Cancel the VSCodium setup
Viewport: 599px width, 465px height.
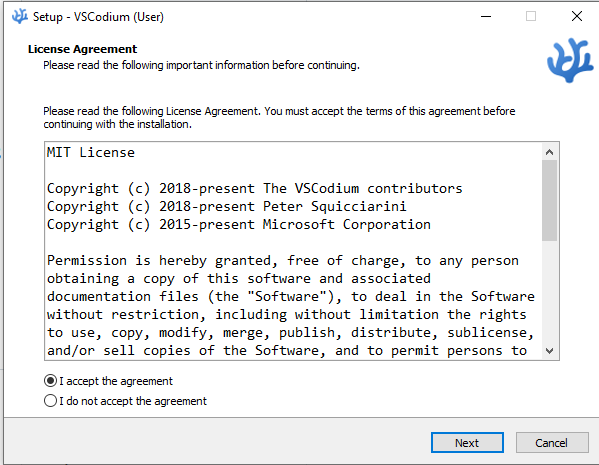tap(552, 442)
